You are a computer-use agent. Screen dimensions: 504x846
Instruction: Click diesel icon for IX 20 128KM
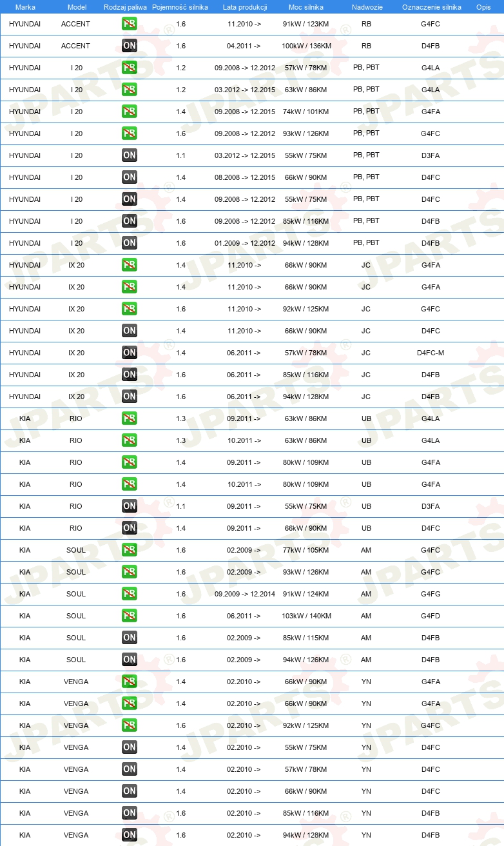pyautogui.click(x=130, y=397)
